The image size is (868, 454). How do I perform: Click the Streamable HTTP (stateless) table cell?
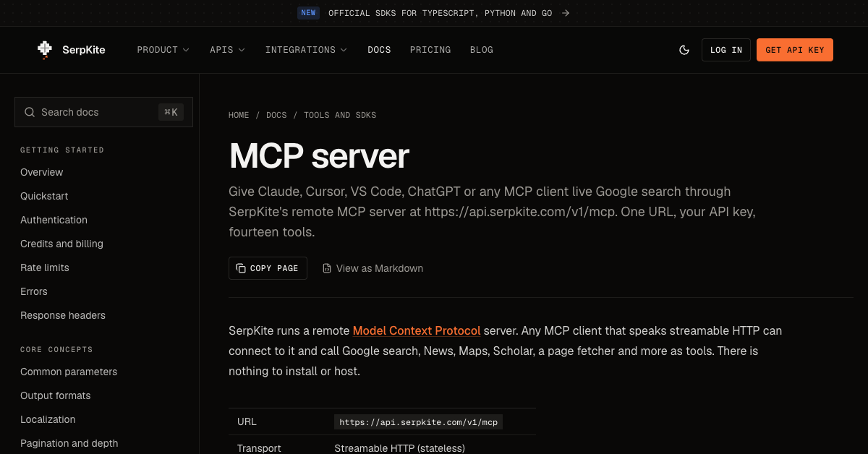tap(399, 448)
